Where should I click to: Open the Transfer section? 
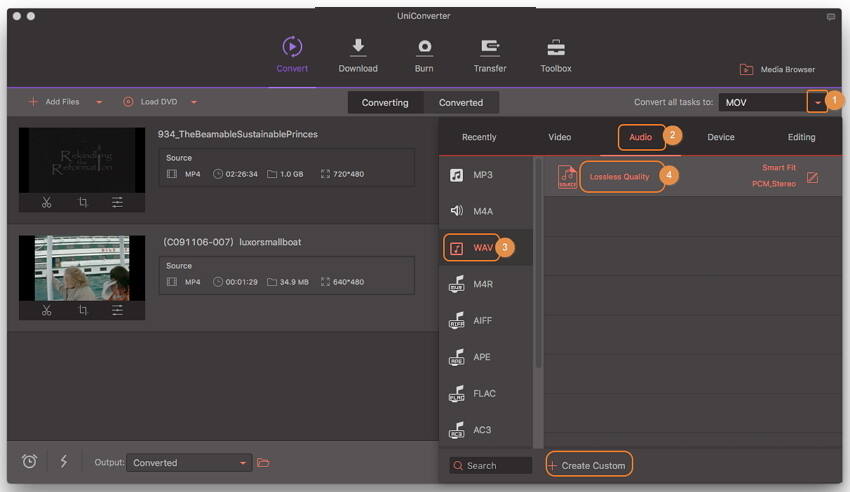(490, 55)
